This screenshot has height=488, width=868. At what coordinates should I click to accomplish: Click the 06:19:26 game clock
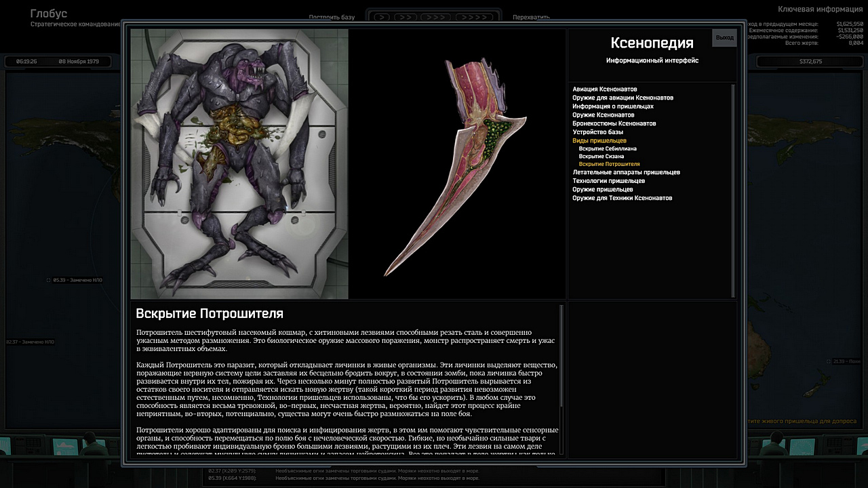[x=25, y=61]
